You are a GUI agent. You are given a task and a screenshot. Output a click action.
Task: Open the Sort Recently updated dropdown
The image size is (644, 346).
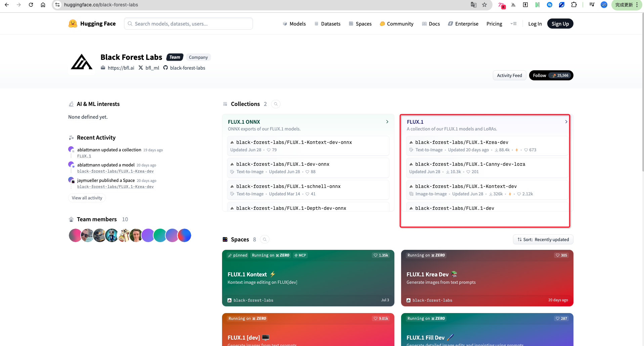click(x=543, y=239)
